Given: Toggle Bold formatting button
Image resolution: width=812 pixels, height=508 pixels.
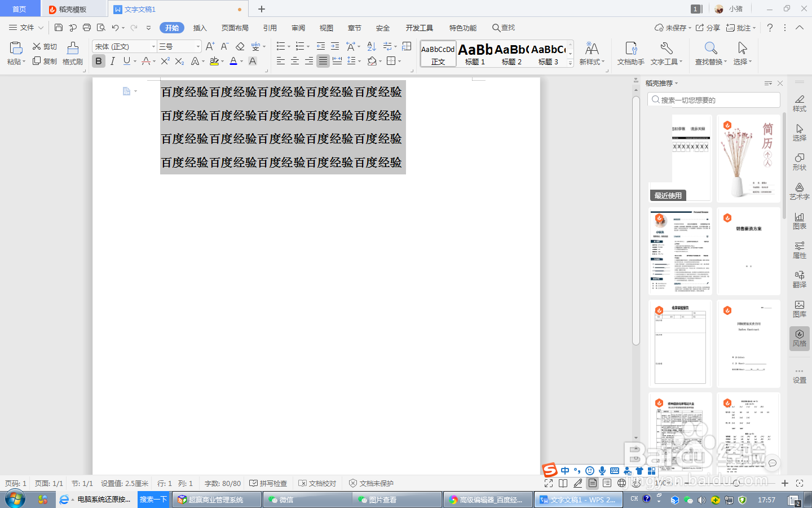Looking at the screenshot, I should [99, 61].
